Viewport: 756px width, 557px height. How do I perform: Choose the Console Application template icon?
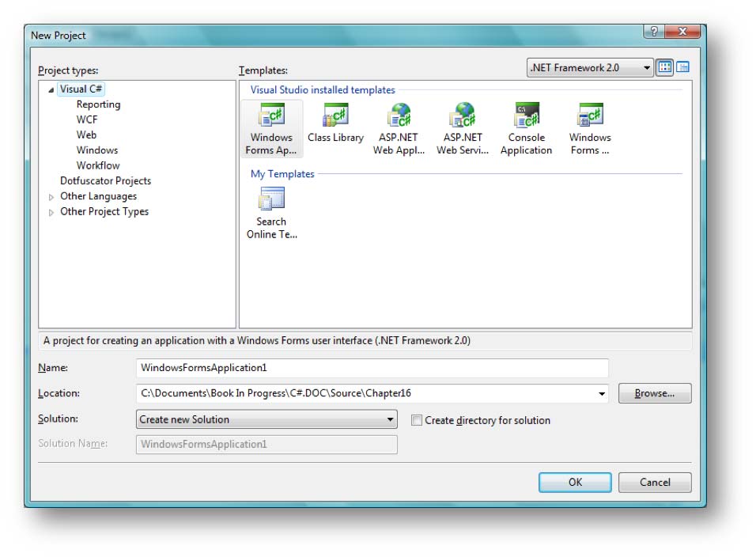coord(526,117)
